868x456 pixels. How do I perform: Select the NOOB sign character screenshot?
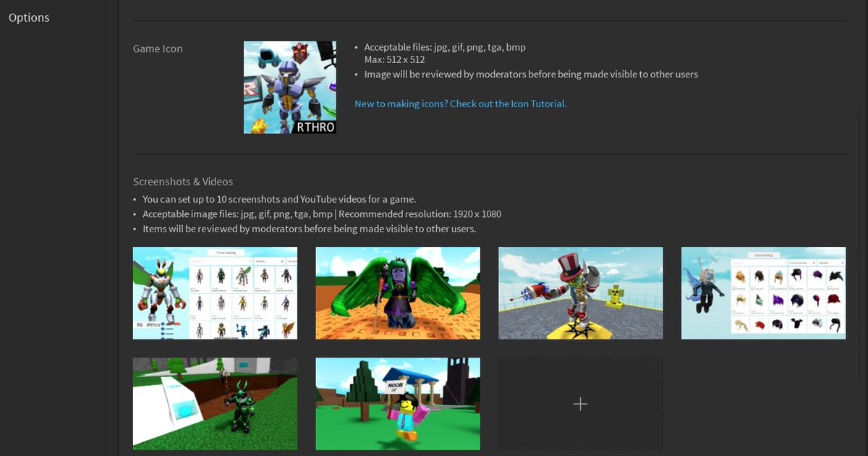tap(398, 404)
